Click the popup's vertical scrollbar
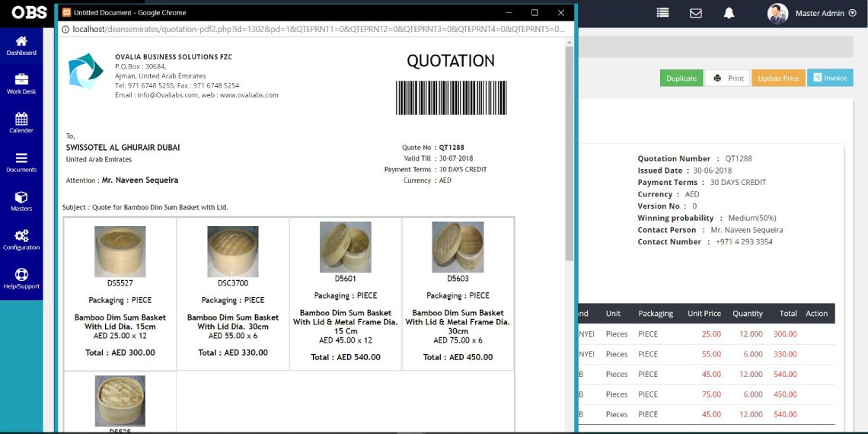 569,152
